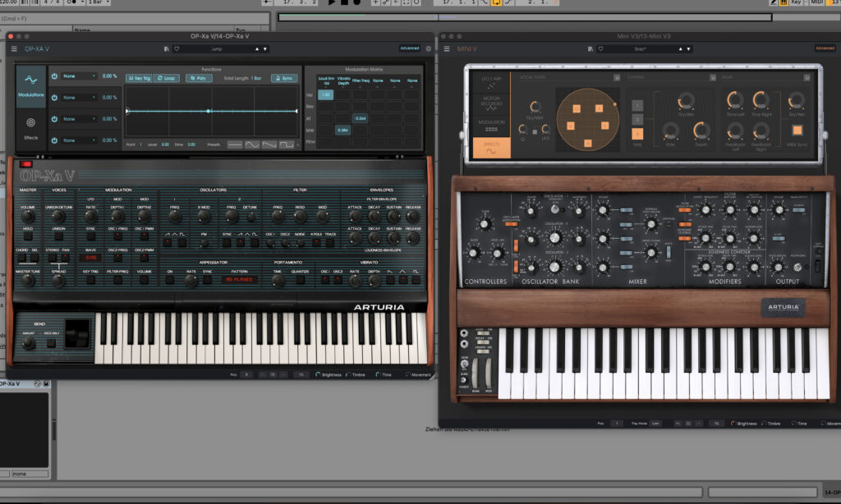
Task: Open OP-Xa V gear settings
Action: (x=429, y=48)
